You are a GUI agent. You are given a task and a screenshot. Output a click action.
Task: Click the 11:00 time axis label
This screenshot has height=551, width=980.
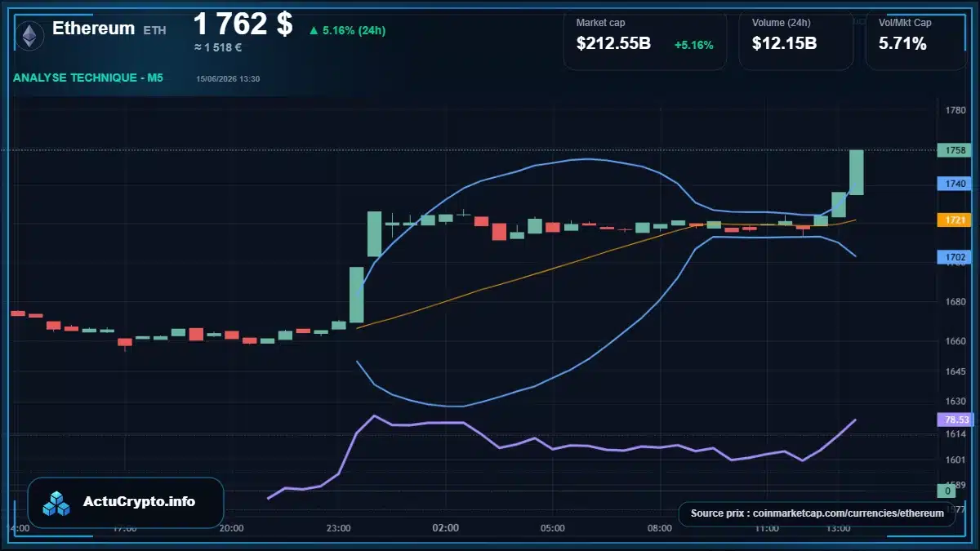767,528
